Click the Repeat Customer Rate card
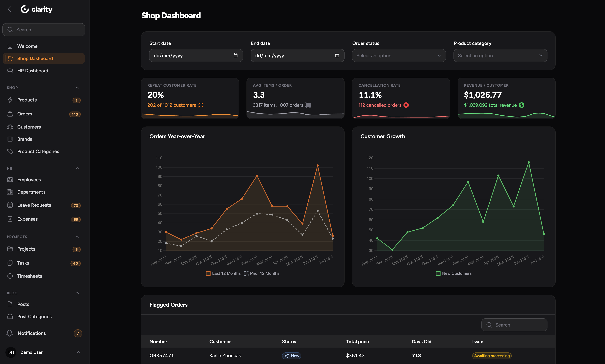This screenshot has height=364, width=605. (x=190, y=98)
